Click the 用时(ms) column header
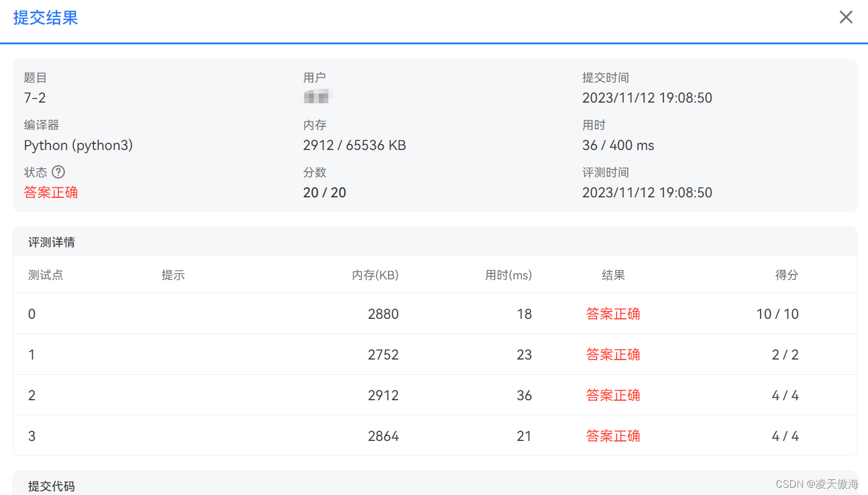Viewport: 868px width, 495px height. click(509, 275)
